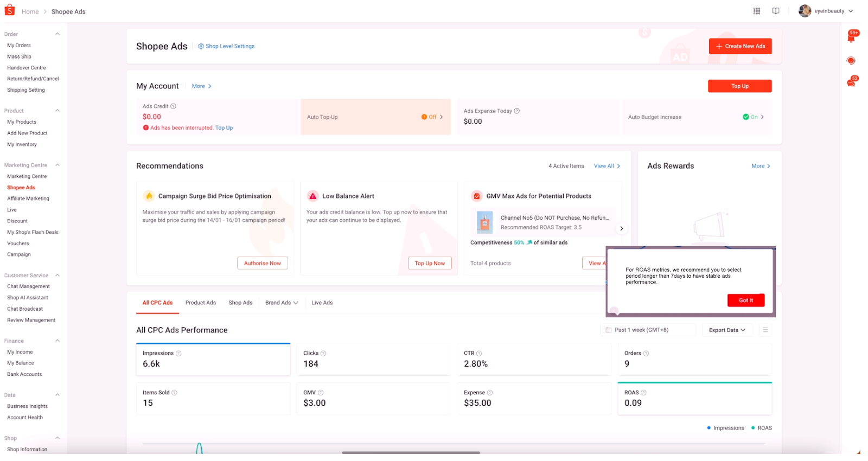Switch to Live Ads tab
Viewport: 868px width, 461px height.
pyautogui.click(x=322, y=303)
